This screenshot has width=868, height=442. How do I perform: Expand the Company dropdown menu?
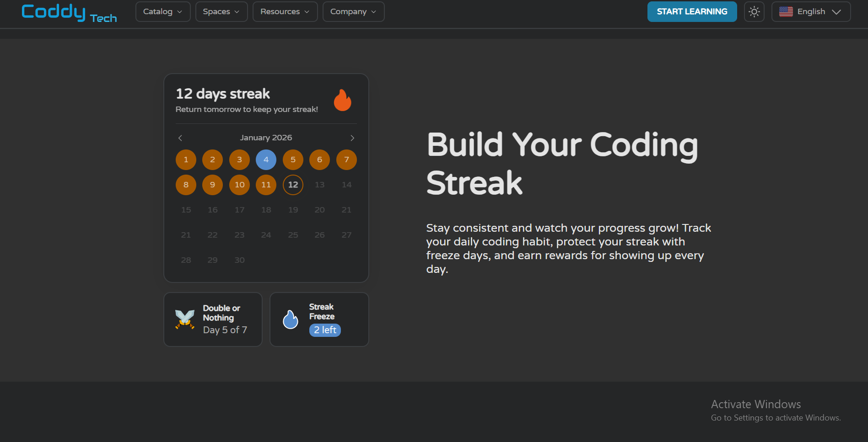(354, 11)
